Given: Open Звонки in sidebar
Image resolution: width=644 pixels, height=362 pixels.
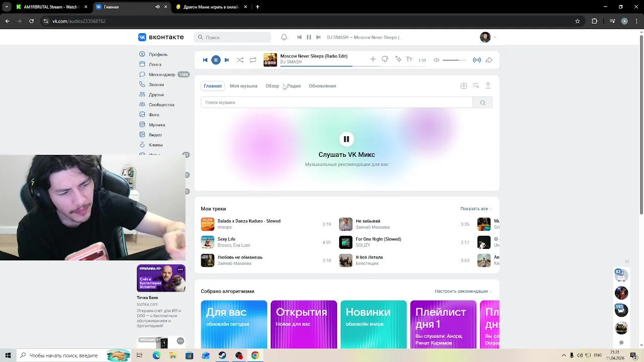Looking at the screenshot, I should click(x=156, y=84).
